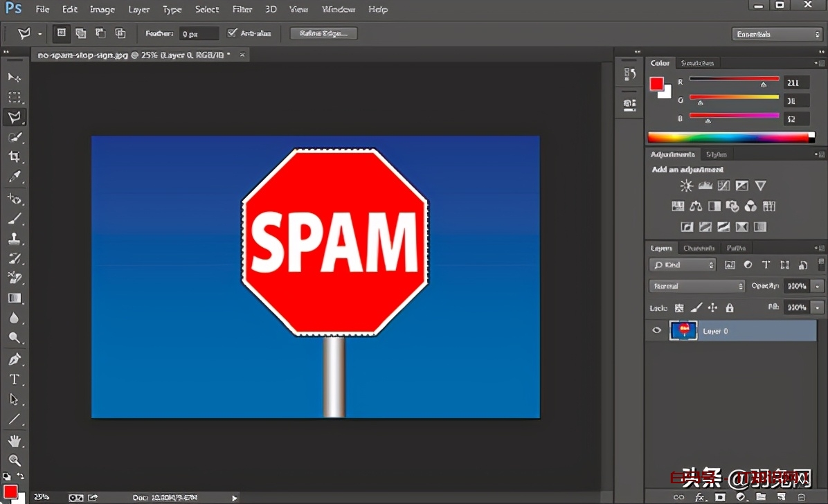
Task: Hide Layer 0 using eye icon
Action: tap(657, 331)
